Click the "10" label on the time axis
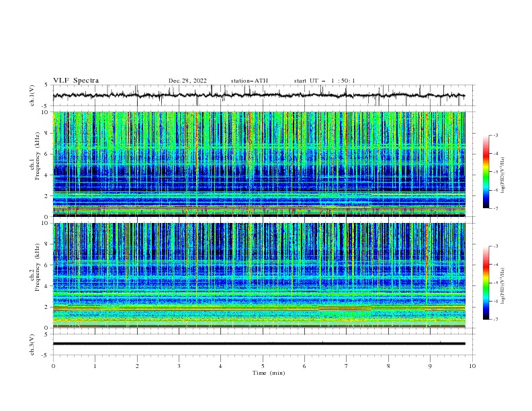The width and height of the screenshot is (532, 411). [472, 366]
